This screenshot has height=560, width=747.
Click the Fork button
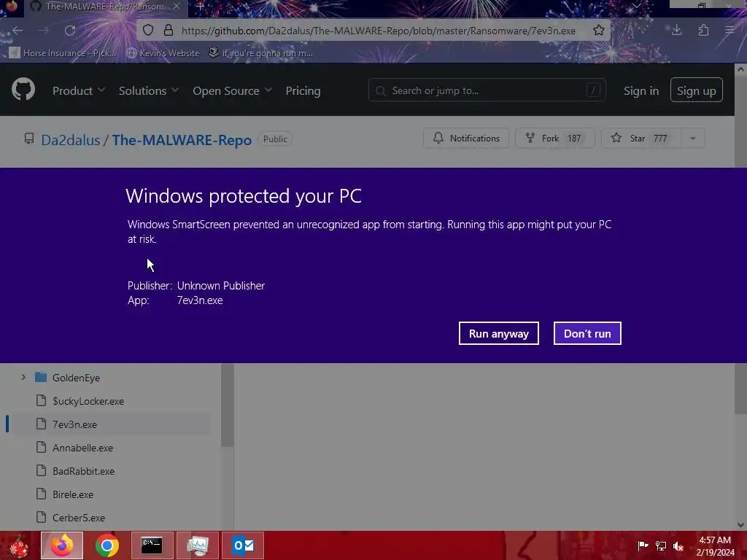[554, 138]
